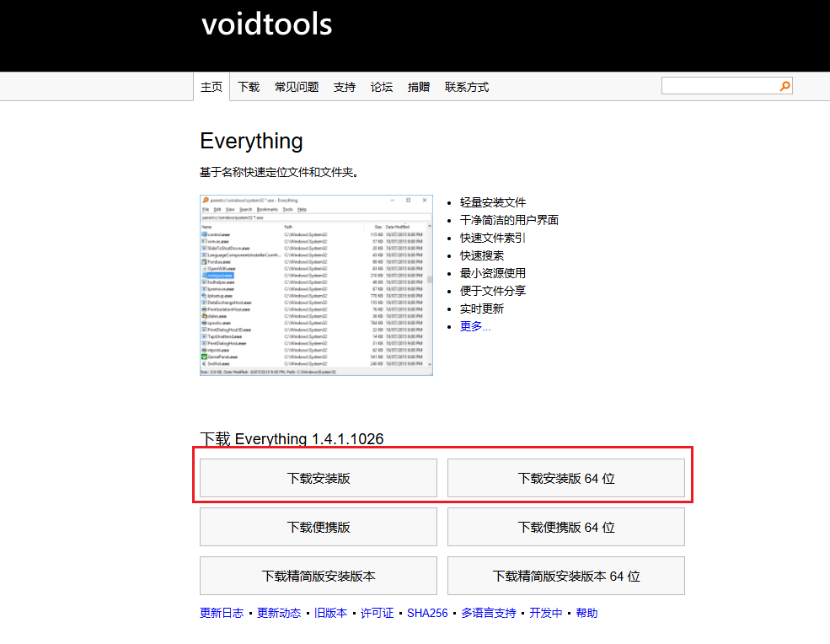Go to the 支持 section
The height and width of the screenshot is (644, 830).
click(344, 86)
